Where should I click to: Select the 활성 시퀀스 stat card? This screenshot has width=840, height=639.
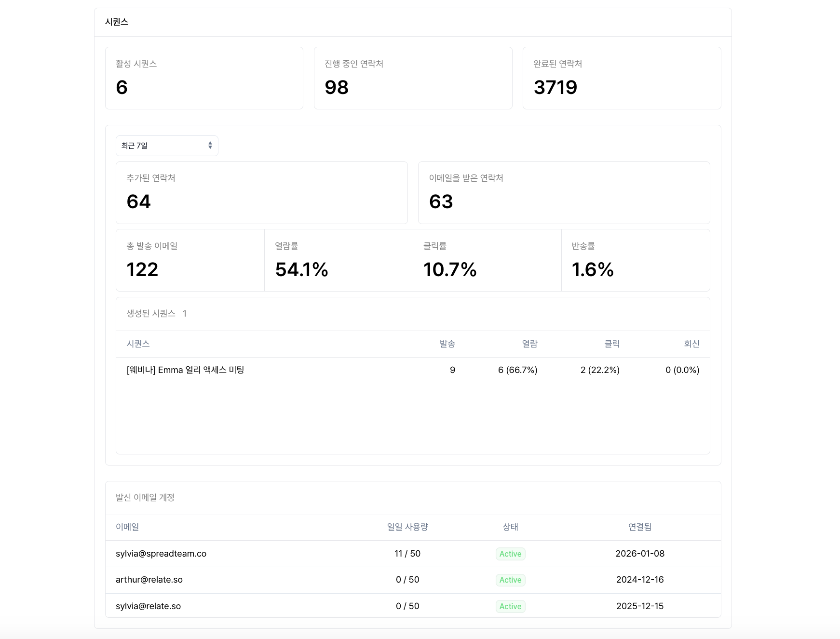tap(203, 78)
